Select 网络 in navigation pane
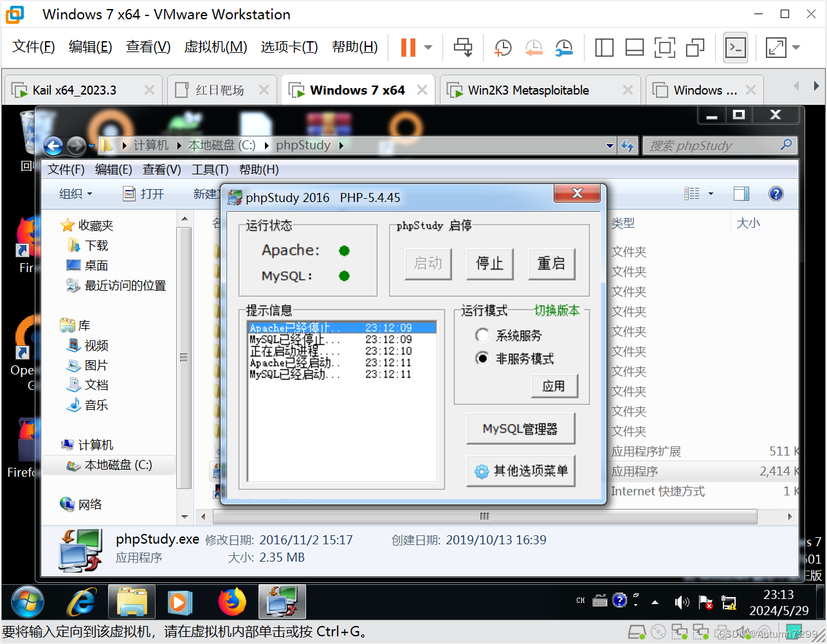The image size is (827, 644). pos(82,504)
